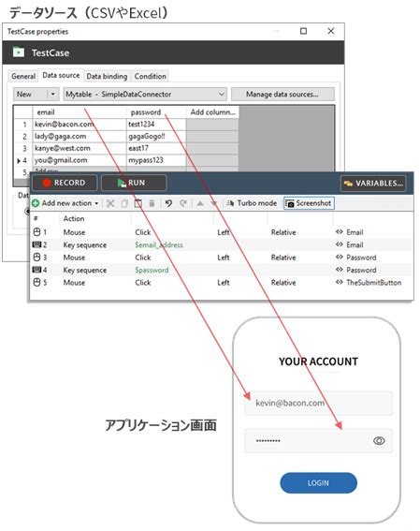Click the Add column header cell
The image size is (420, 531).
pyautogui.click(x=212, y=112)
